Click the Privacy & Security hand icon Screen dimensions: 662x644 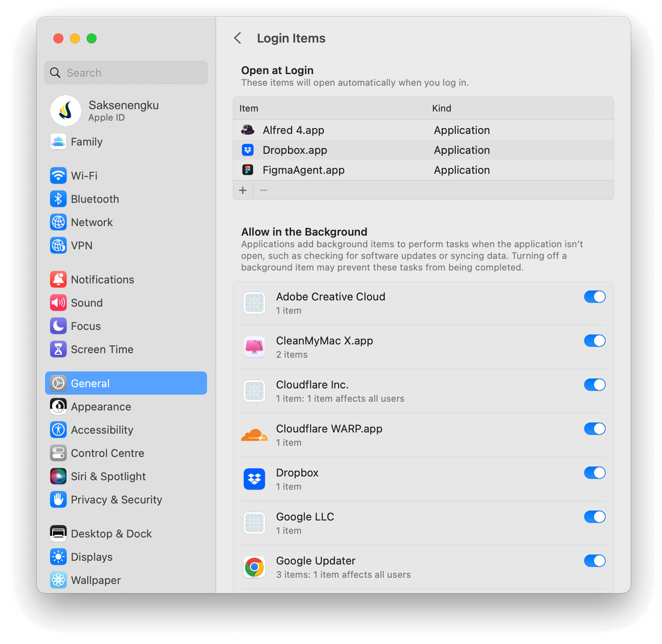58,500
